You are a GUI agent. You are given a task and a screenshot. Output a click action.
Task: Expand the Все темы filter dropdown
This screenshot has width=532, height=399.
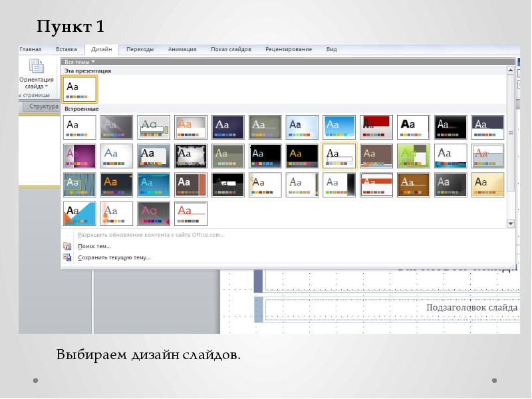pyautogui.click(x=80, y=62)
